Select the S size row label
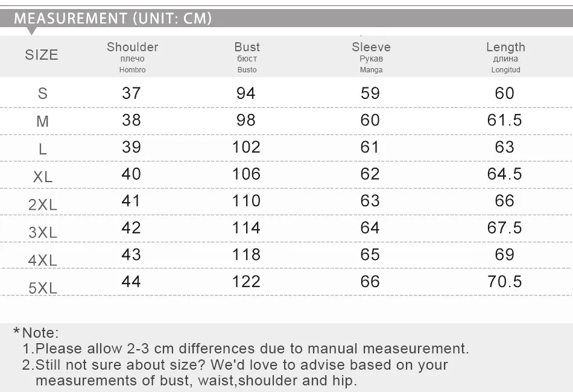This screenshot has height=392, width=573. tap(42, 93)
